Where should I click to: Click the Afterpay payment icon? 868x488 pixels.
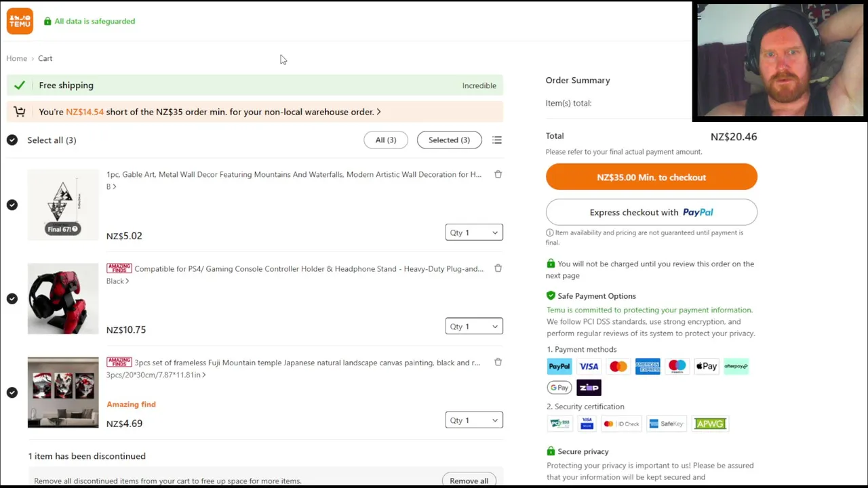tap(736, 367)
